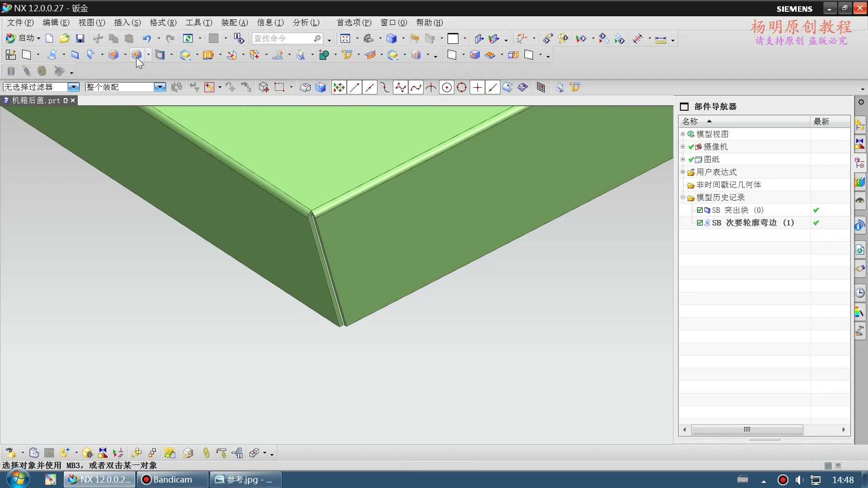Uncheck SB 次要轮廓弯边 (1) feature checkbox
868x488 pixels.
(700, 223)
